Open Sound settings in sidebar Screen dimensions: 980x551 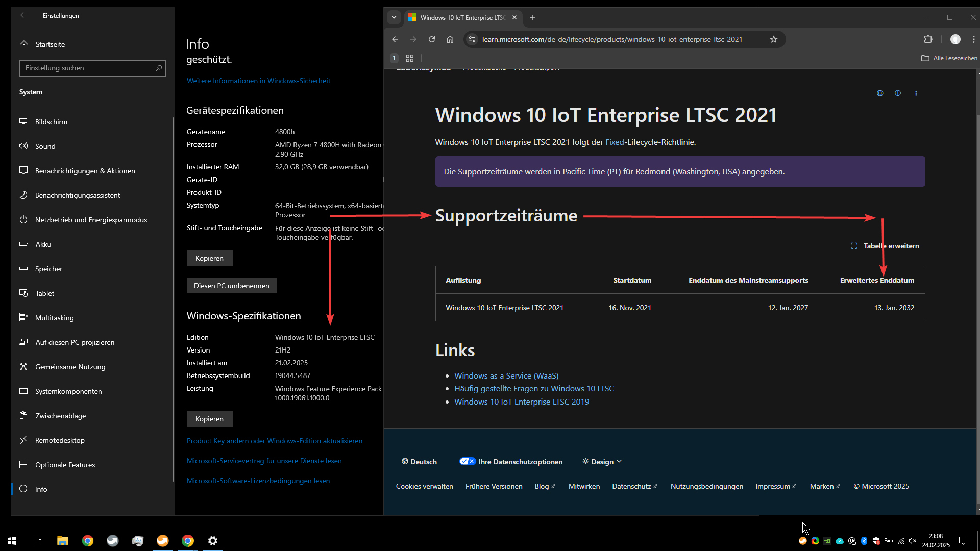45,146
